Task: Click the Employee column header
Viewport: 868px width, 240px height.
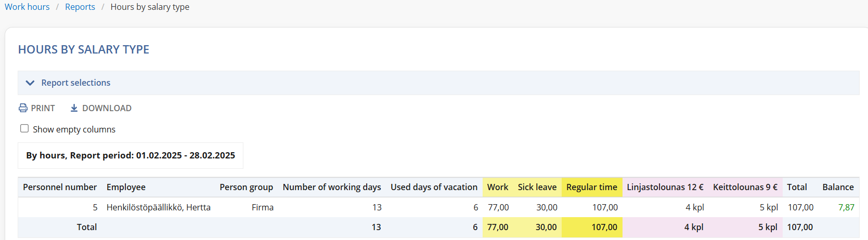Action: point(126,187)
